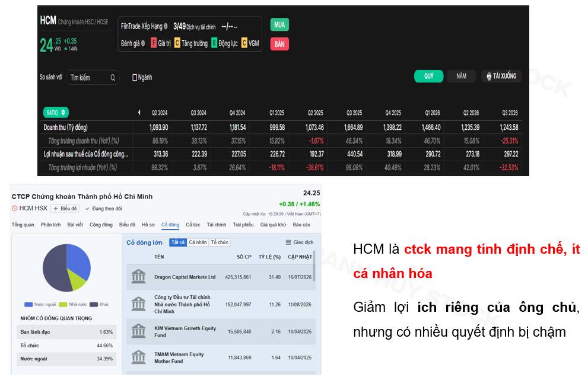Open the Bài viết tab
This screenshot has height=377, width=588.
[75, 225]
